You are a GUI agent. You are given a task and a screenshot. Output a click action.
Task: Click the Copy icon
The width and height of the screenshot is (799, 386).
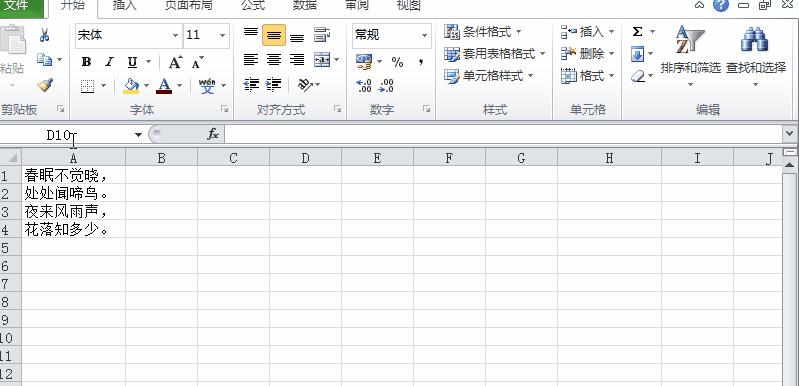click(44, 60)
